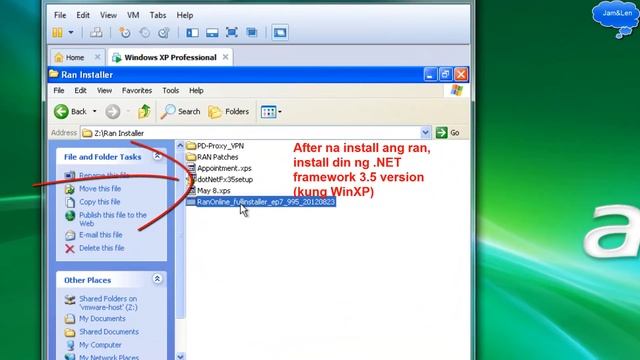
Task: Open Shared Documents link
Action: pos(109,331)
